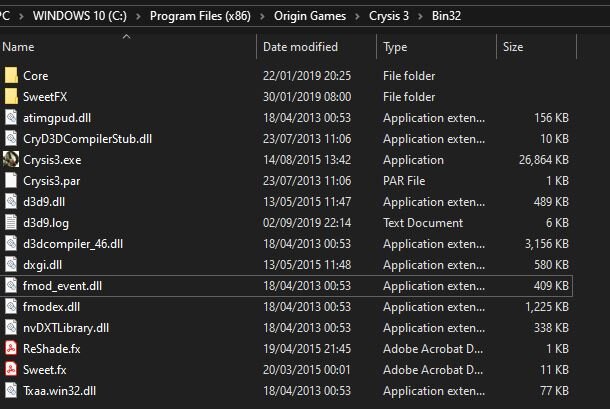Screen dimensions: 610x409
Task: Click the 13/05/2015 11:48 date cell
Action: (307, 265)
